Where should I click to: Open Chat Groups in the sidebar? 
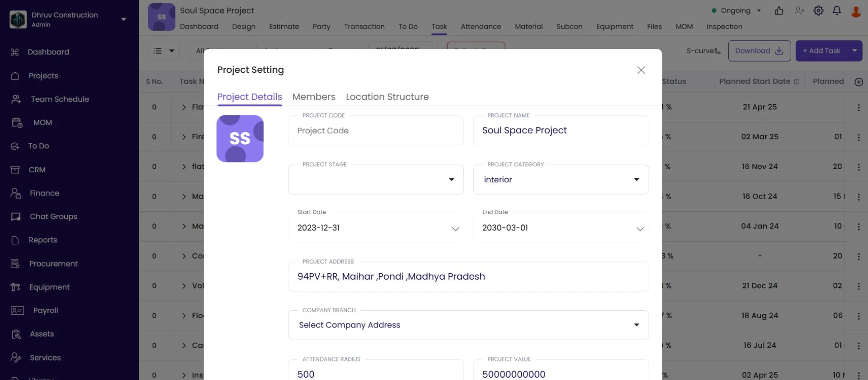coord(53,217)
